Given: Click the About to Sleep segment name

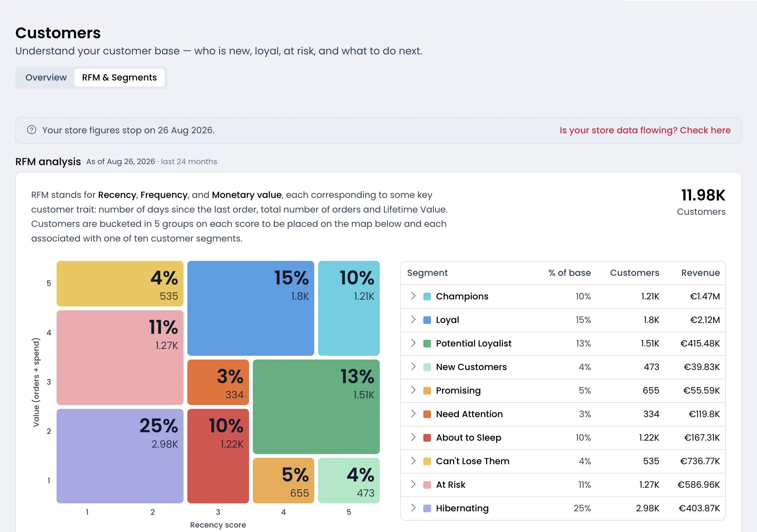Looking at the screenshot, I should coord(469,438).
